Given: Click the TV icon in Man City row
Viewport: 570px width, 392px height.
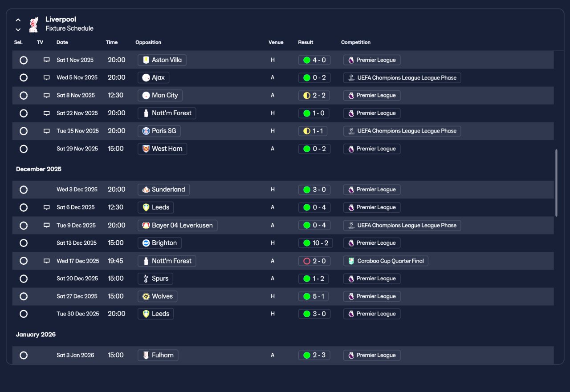Looking at the screenshot, I should 46,95.
